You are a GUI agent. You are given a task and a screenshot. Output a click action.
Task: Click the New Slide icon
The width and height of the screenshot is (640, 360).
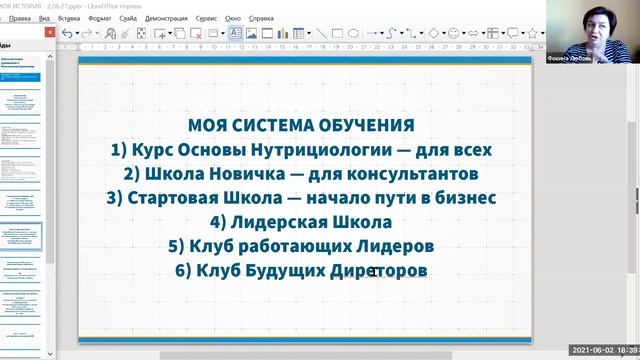click(160, 33)
